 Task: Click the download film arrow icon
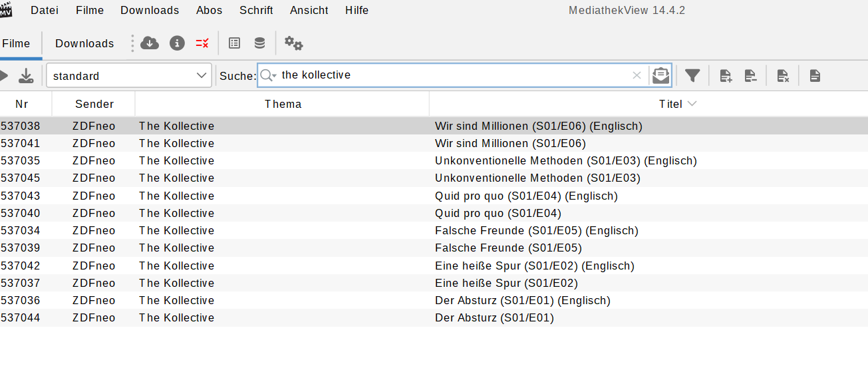pos(26,76)
